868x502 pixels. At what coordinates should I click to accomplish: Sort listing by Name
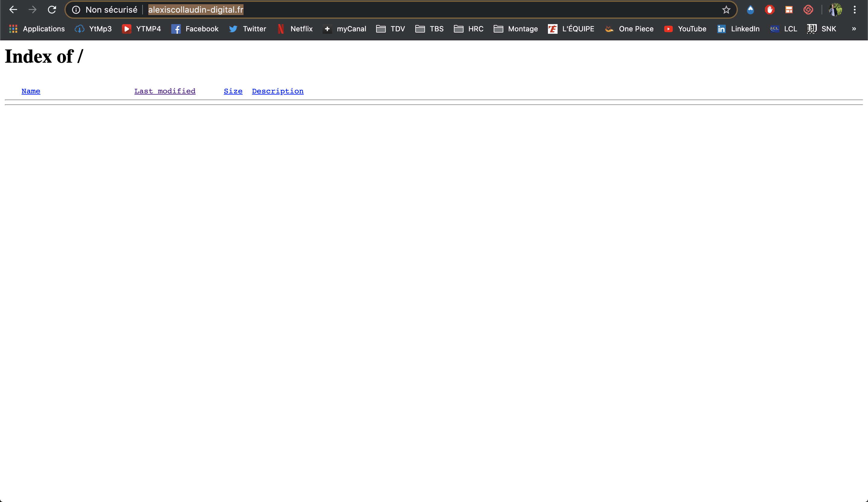tap(31, 91)
